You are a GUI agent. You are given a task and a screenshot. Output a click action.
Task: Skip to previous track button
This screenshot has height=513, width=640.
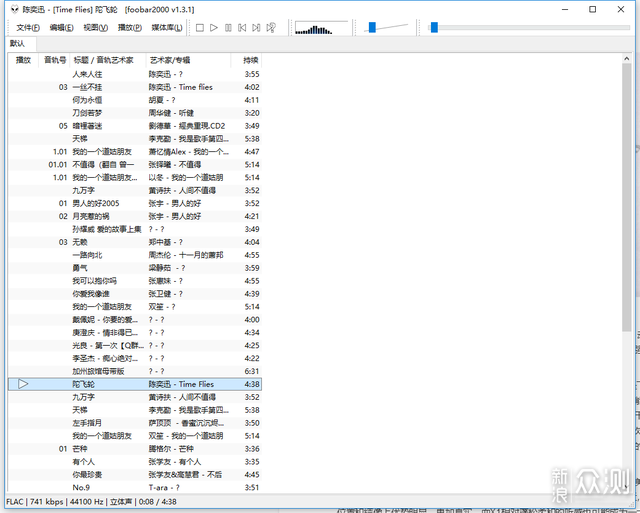pyautogui.click(x=242, y=28)
